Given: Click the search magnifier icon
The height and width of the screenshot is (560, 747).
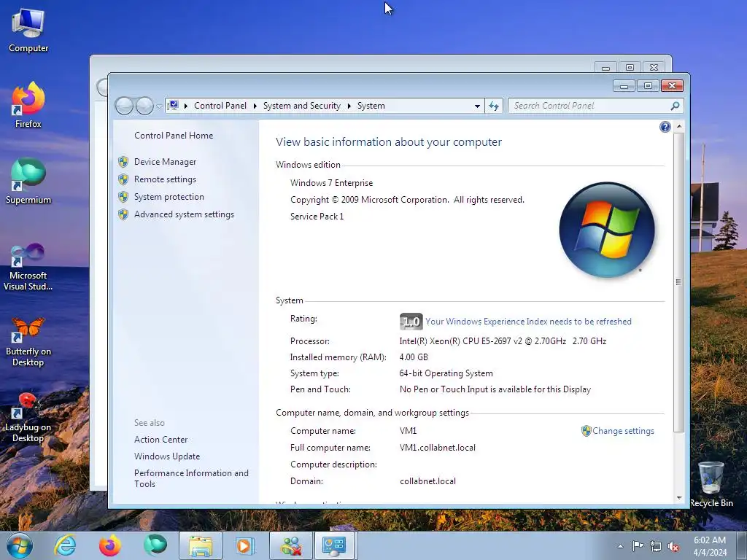Looking at the screenshot, I should (675, 106).
